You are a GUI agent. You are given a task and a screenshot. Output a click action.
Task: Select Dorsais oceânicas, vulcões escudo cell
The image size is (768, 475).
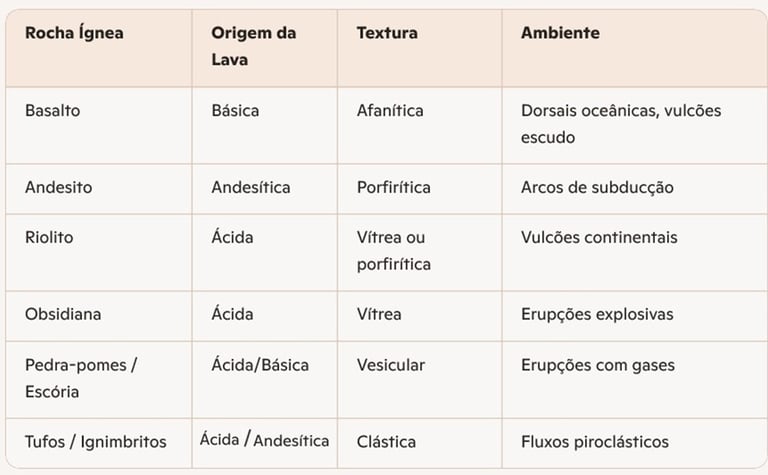(621, 124)
